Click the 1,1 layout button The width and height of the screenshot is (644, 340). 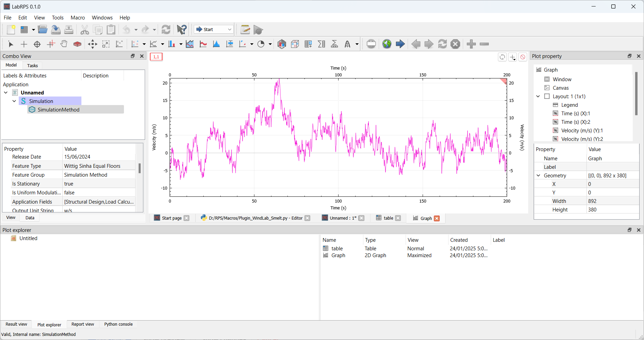pyautogui.click(x=156, y=57)
